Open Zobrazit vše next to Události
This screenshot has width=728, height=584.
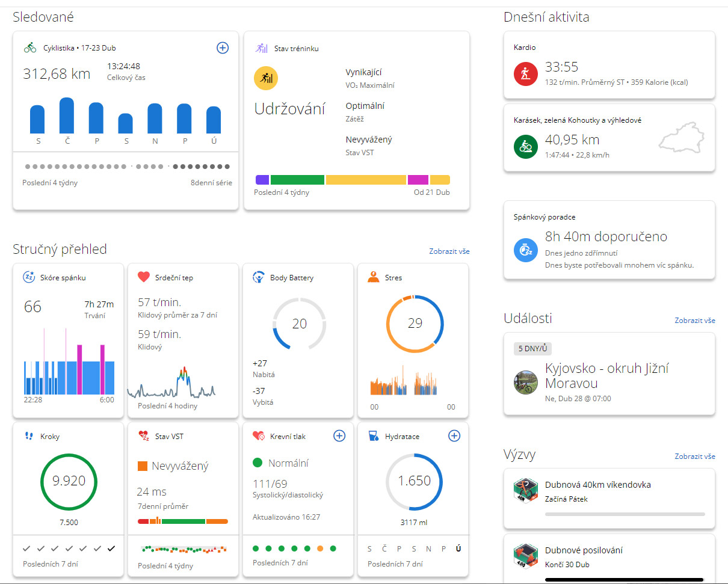[694, 320]
